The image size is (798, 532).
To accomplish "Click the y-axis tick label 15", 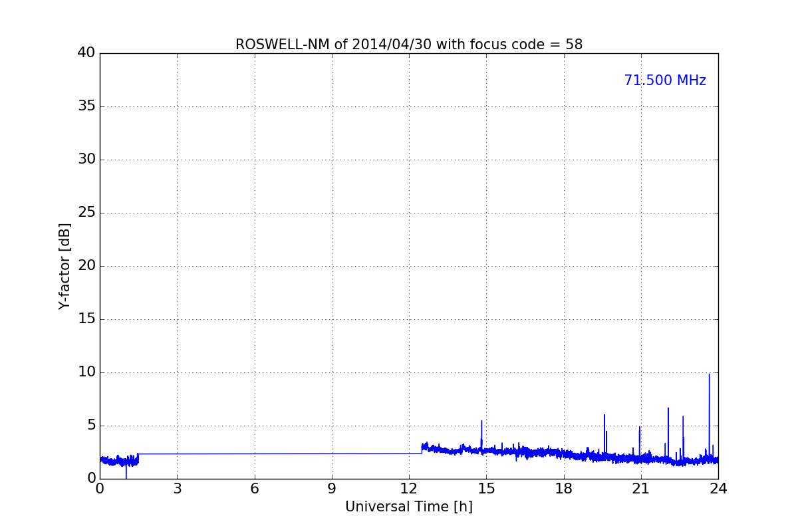I will 86,319.
